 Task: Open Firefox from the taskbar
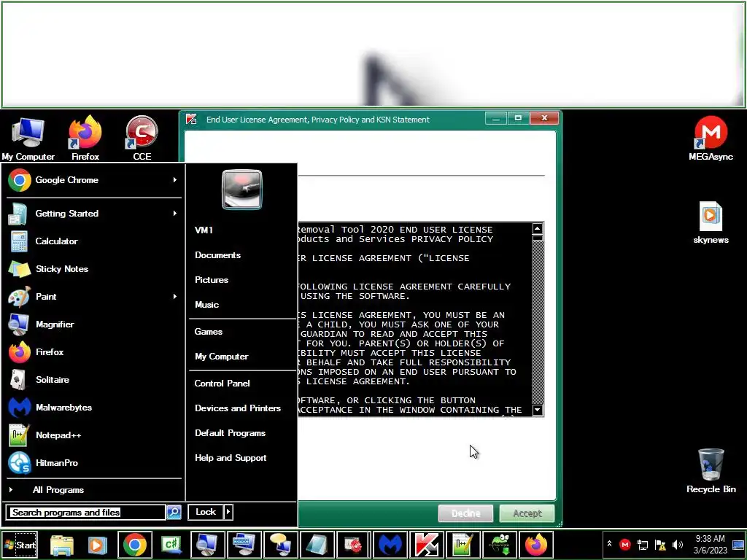(536, 545)
